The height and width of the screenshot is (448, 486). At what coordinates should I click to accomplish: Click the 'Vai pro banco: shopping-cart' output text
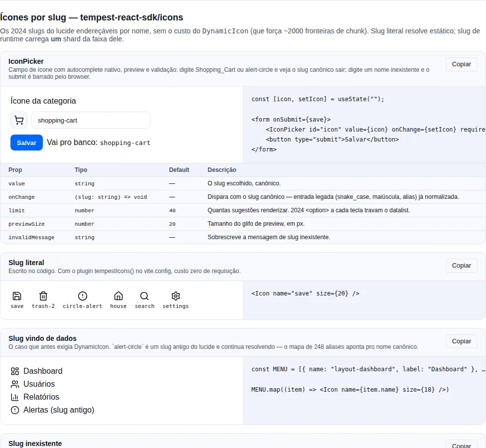click(x=99, y=143)
